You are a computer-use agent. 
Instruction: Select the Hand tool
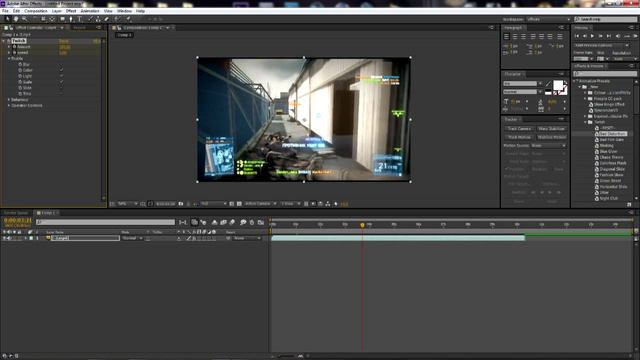coord(16,19)
